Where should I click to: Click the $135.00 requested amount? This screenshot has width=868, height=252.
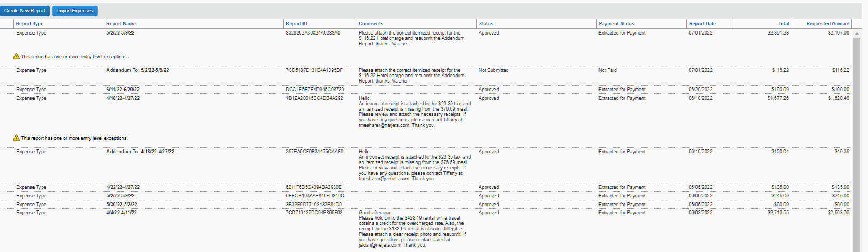[x=840, y=187]
